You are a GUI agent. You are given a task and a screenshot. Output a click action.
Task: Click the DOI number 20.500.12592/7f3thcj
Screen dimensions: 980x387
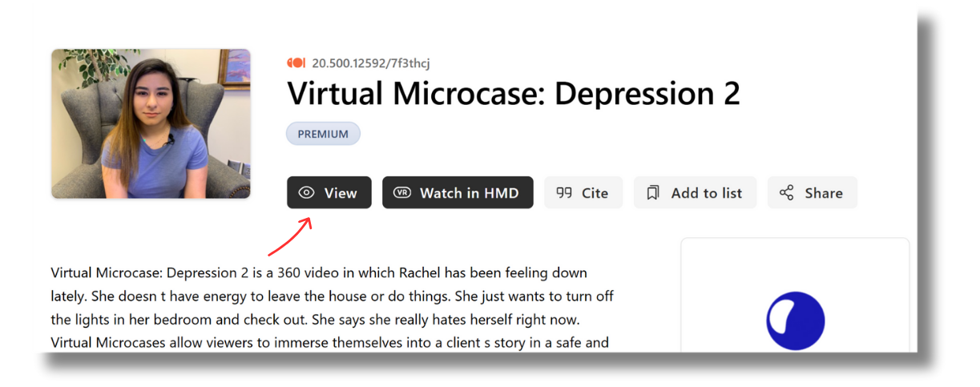pos(371,63)
